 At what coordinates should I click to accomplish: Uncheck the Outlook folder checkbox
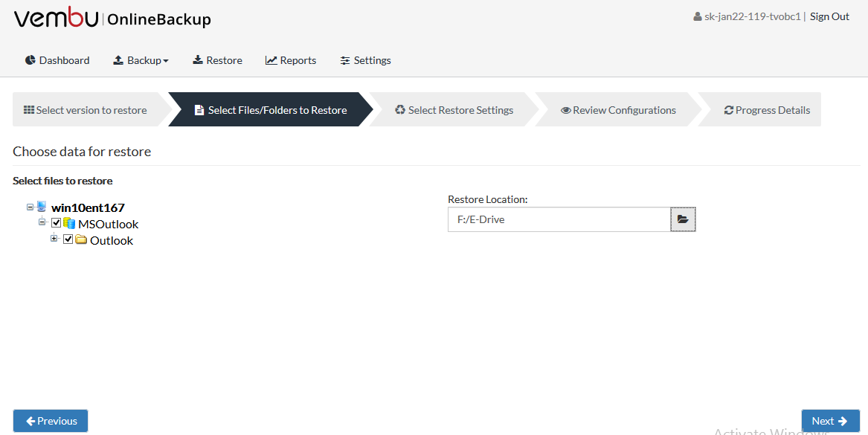(x=68, y=239)
